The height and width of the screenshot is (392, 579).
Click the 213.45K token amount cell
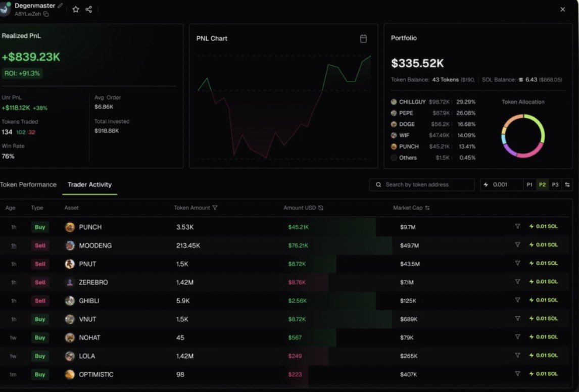coord(188,246)
